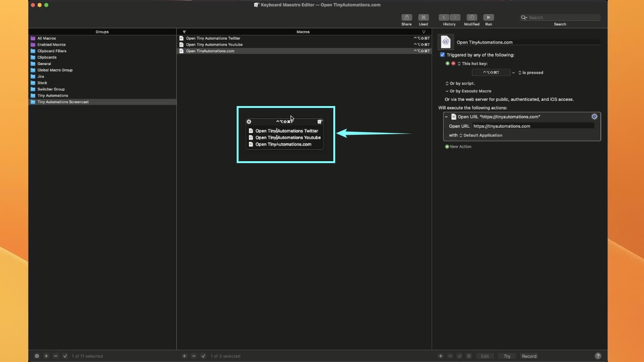Delete macro with minus below Macros
The width and height of the screenshot is (644, 362).
pyautogui.click(x=194, y=356)
